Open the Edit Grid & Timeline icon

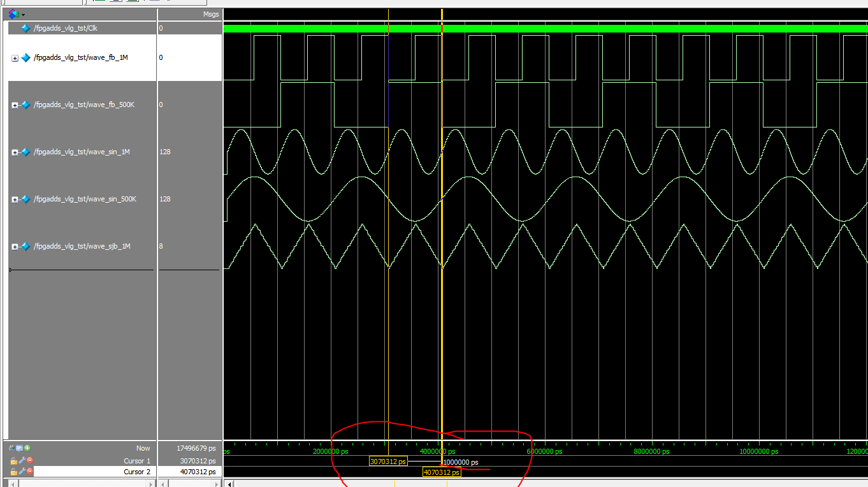pos(20,448)
